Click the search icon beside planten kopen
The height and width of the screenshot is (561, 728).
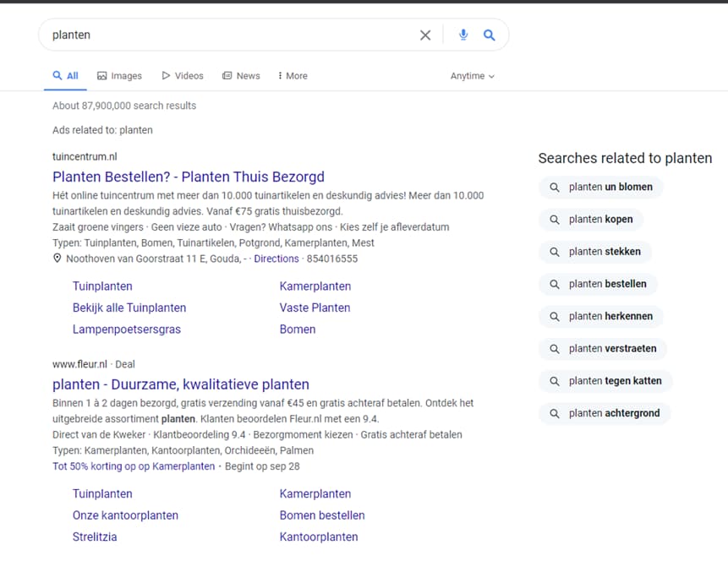555,220
